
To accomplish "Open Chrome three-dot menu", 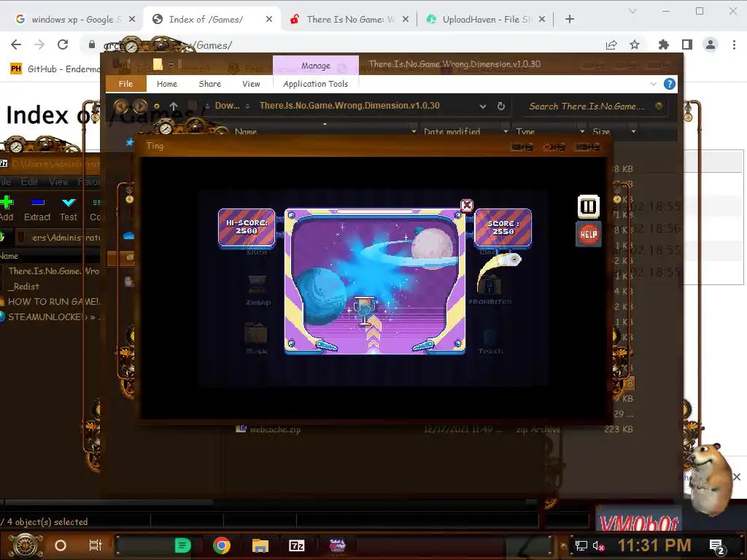I will pyautogui.click(x=734, y=44).
